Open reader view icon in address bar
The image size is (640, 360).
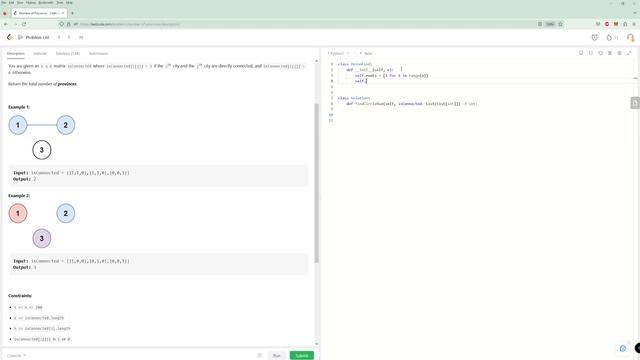tap(540, 24)
